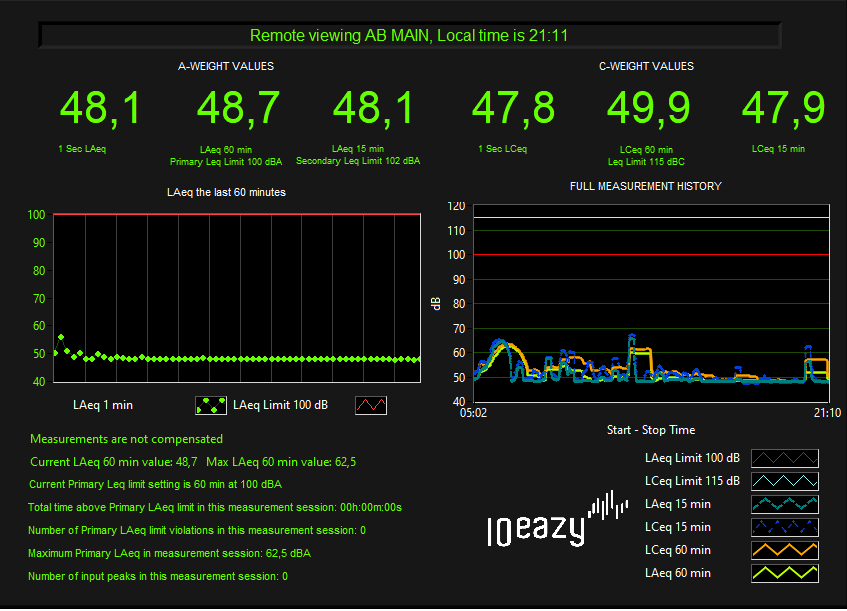This screenshot has width=847, height=611.
Task: Click the teal LAeq 15 min legend icon
Action: pos(784,504)
